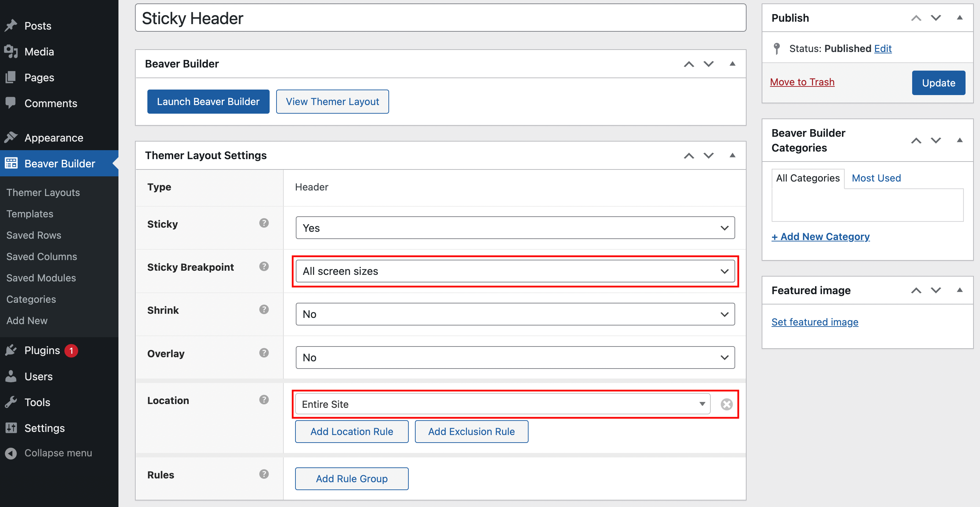Viewport: 980px width, 507px height.
Task: Move Beaver Builder Categories panel down
Action: (936, 141)
